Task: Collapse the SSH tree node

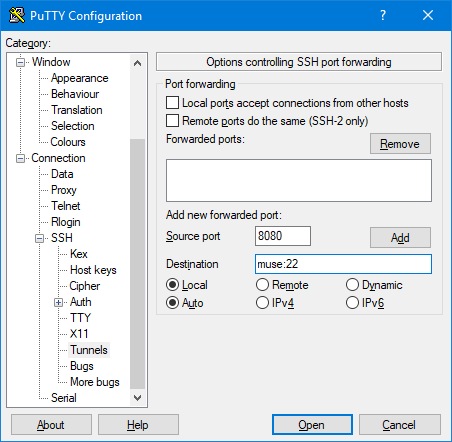Action: [40, 238]
